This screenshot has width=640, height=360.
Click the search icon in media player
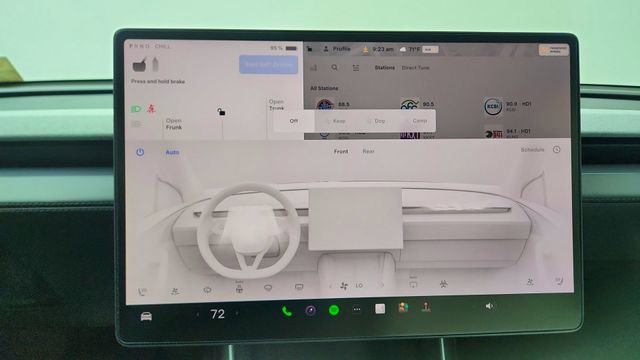click(334, 67)
